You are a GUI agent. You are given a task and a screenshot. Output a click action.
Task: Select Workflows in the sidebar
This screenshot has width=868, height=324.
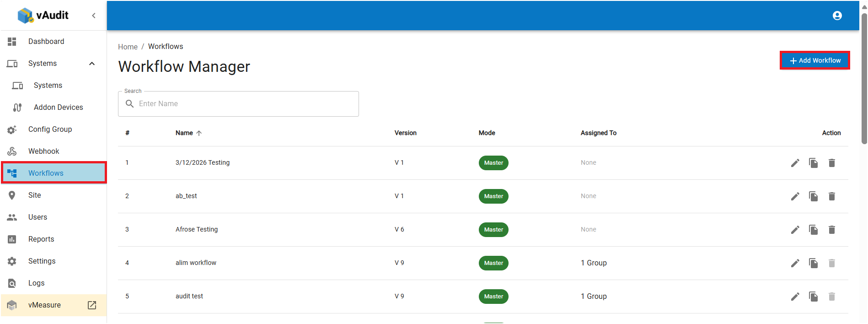pyautogui.click(x=54, y=173)
